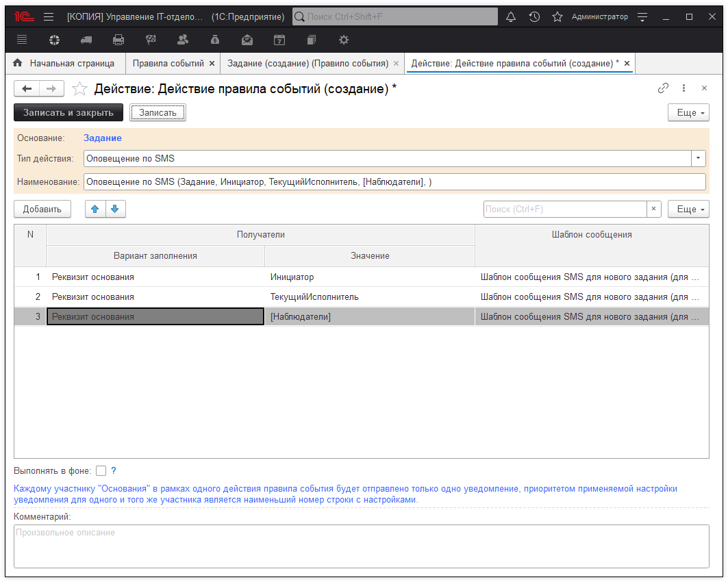Open favorites star in title bar
This screenshot has width=728, height=582.
[557, 16]
